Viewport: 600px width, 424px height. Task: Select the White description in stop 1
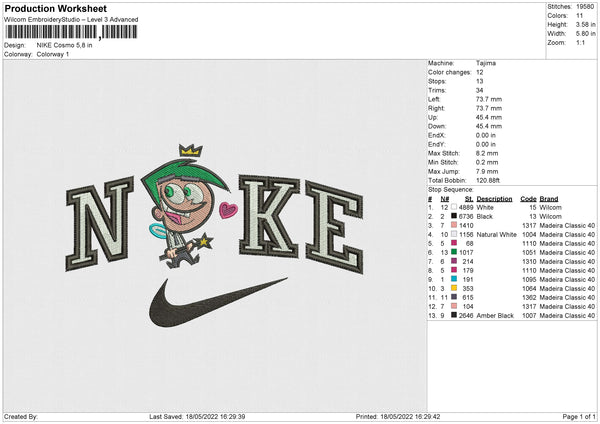(485, 207)
